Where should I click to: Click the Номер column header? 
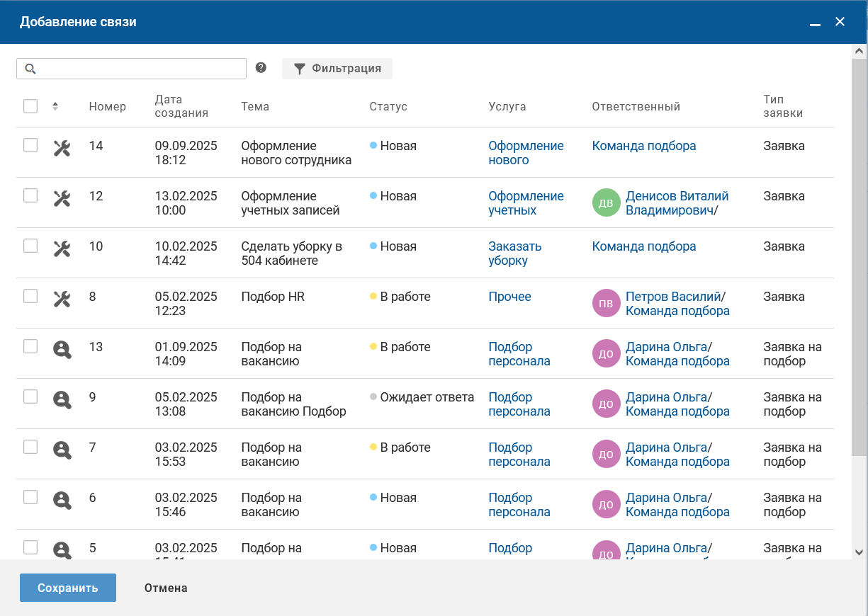coord(108,107)
